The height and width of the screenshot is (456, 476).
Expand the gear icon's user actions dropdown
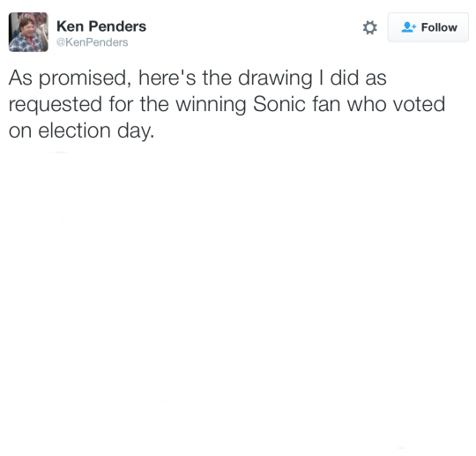pyautogui.click(x=369, y=27)
